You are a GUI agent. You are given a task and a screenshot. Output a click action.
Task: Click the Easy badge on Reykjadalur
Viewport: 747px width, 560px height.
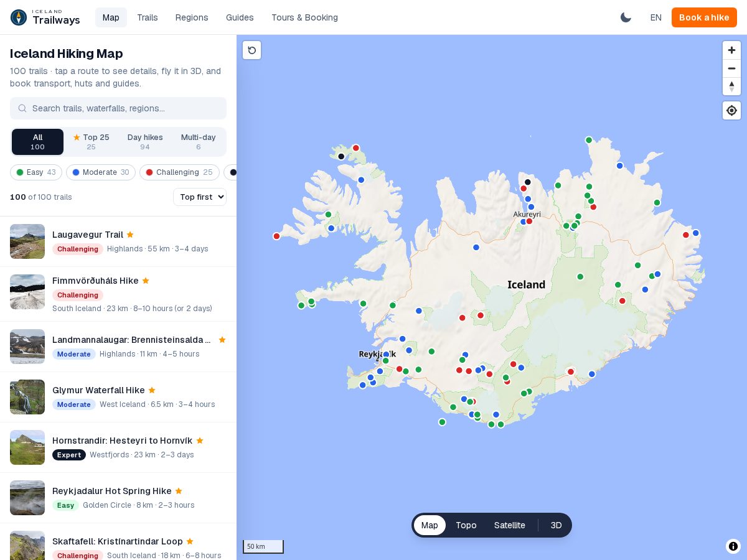click(65, 505)
